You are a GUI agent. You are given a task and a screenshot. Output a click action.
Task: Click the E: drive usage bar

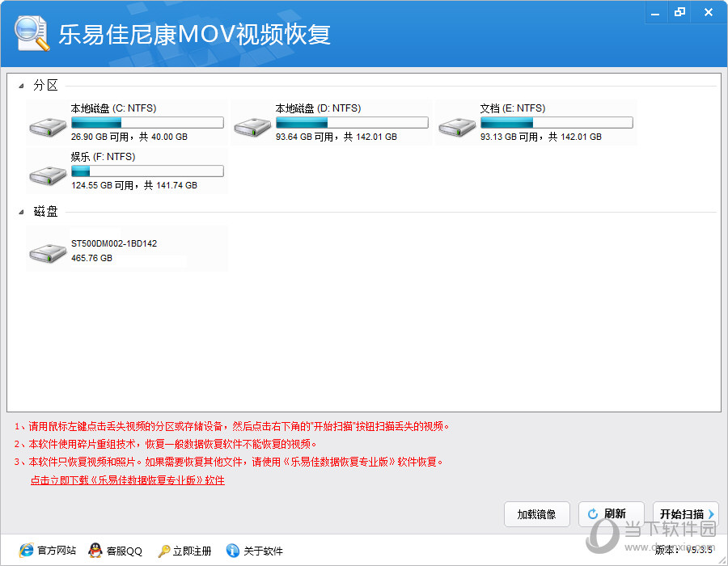557,122
